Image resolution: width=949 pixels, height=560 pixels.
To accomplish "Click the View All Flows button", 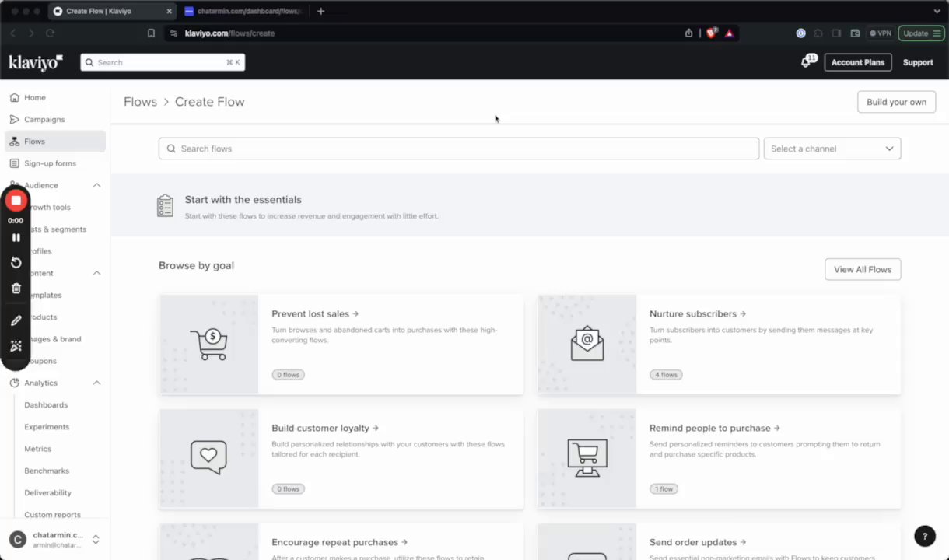I will (863, 269).
